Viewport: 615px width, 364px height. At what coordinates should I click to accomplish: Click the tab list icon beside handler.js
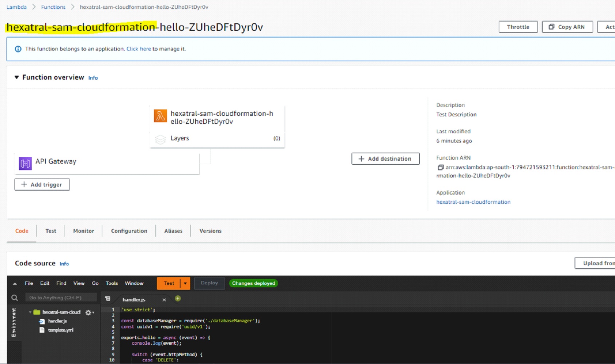pyautogui.click(x=108, y=299)
